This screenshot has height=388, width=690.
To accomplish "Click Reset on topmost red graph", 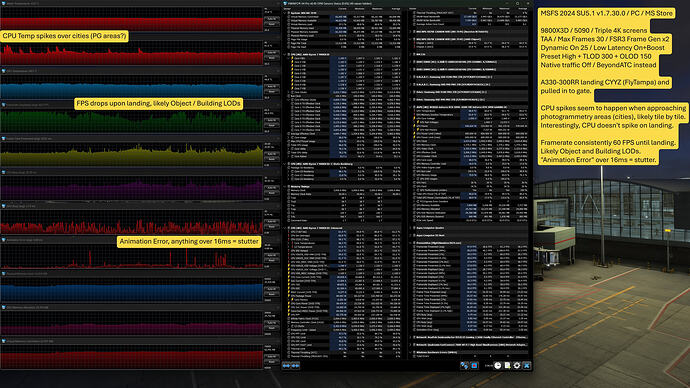I will [272, 24].
